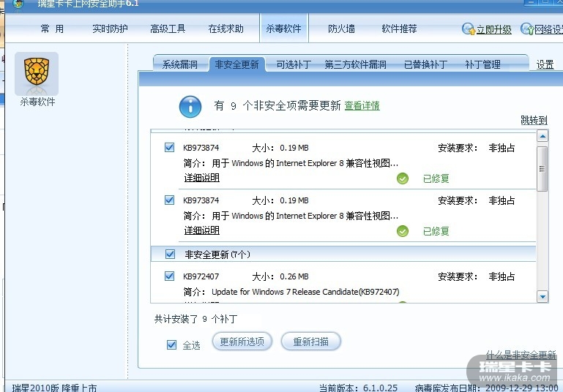Viewport: 563px width, 392px height.
Task: Uncheck the KB972407 checkbox
Action: tap(169, 276)
